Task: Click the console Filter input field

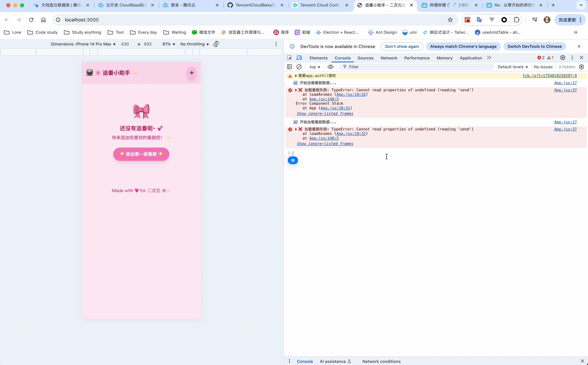Action: tap(418, 67)
